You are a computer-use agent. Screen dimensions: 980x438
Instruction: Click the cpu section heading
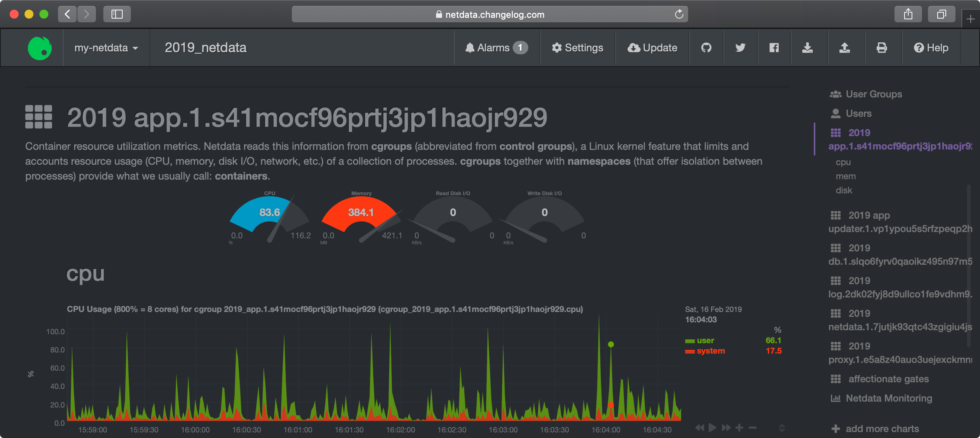tap(85, 274)
